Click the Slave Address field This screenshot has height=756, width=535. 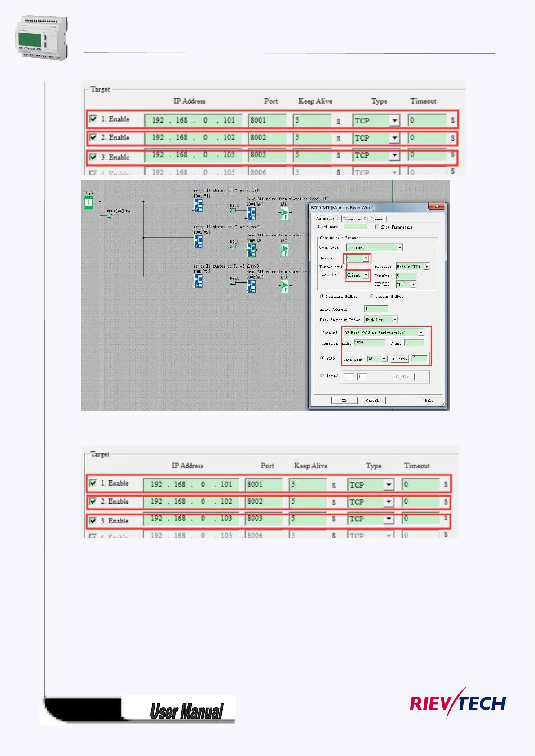pos(376,308)
